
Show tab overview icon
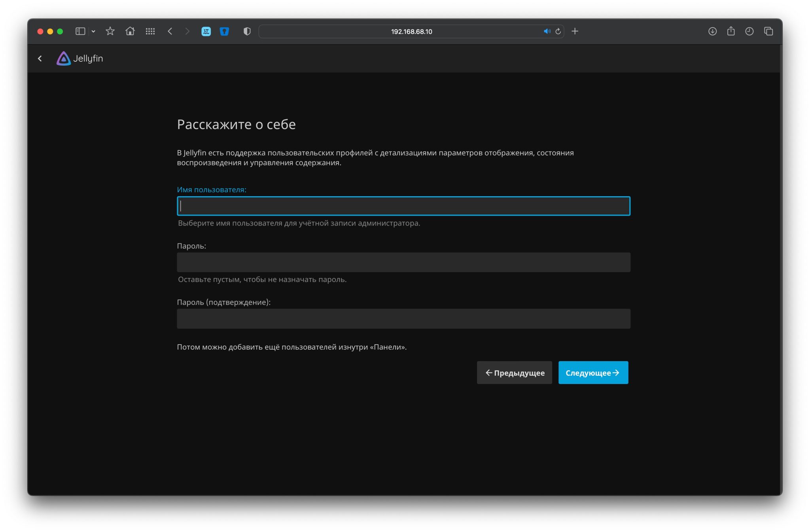coord(768,31)
